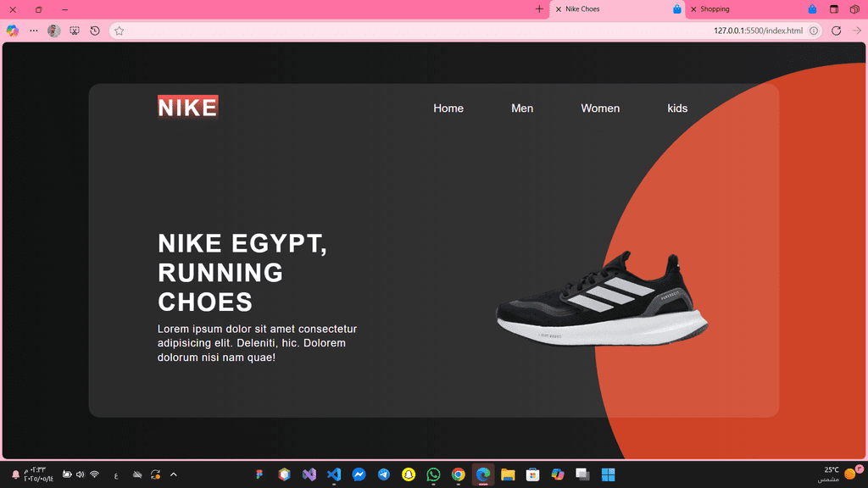Viewport: 868px width, 488px height.
Task: Click the NIKE EGYPT, RUNNING CHOES heading
Action: (242, 273)
